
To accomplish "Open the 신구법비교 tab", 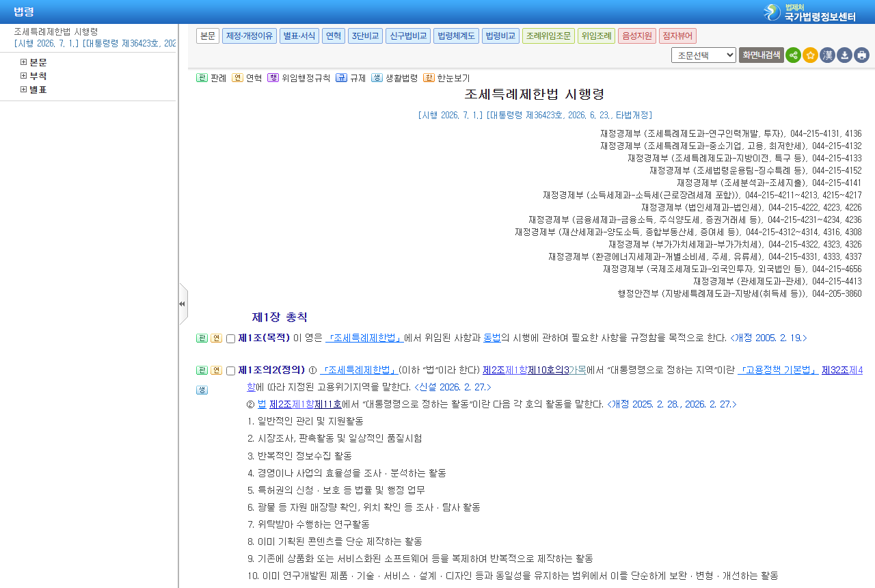I will tap(408, 36).
